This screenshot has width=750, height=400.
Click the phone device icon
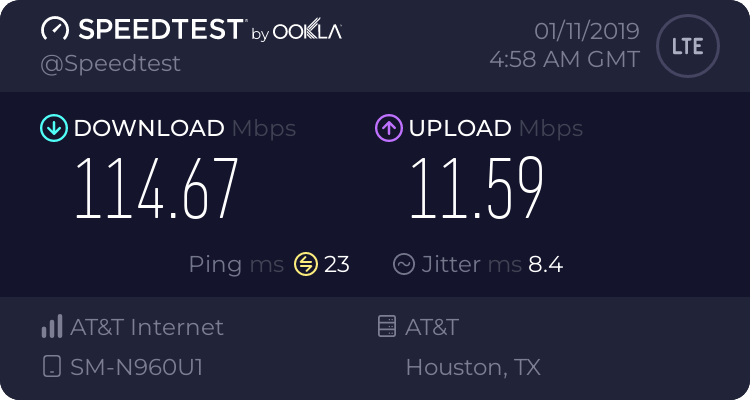pyautogui.click(x=51, y=367)
